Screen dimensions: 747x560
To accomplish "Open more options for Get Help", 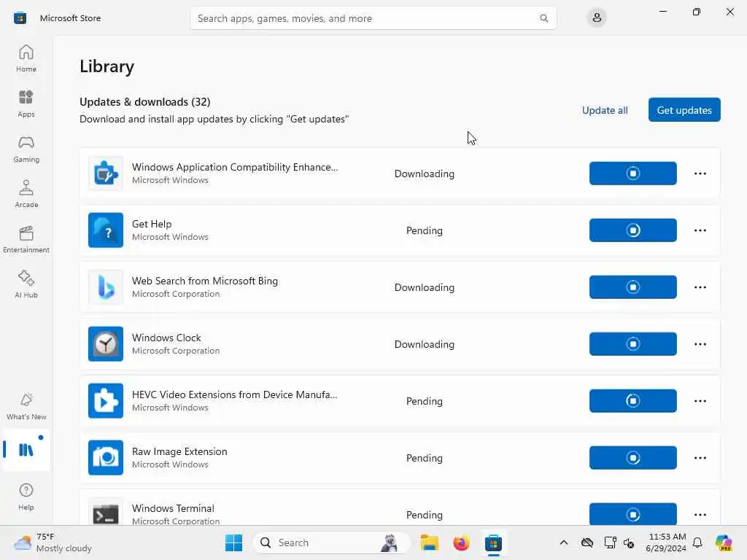I will point(700,230).
